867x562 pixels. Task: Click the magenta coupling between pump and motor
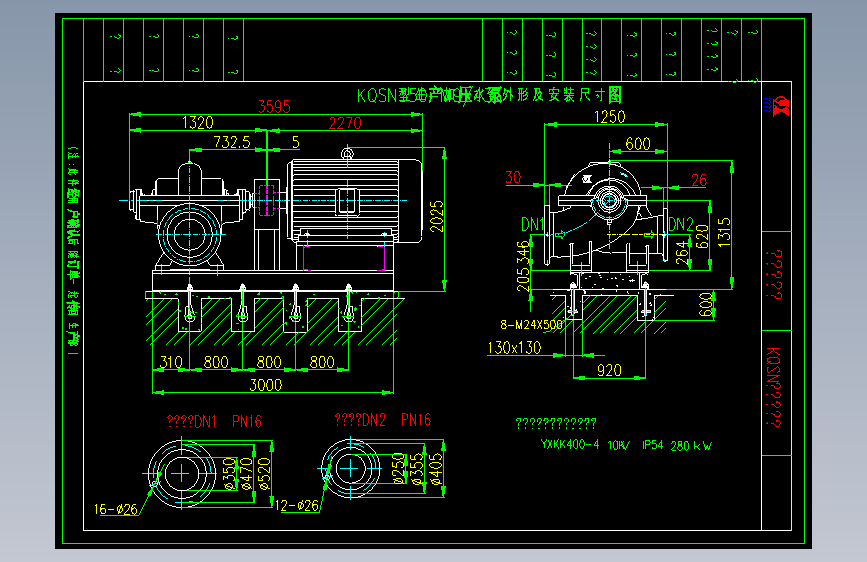(x=267, y=200)
